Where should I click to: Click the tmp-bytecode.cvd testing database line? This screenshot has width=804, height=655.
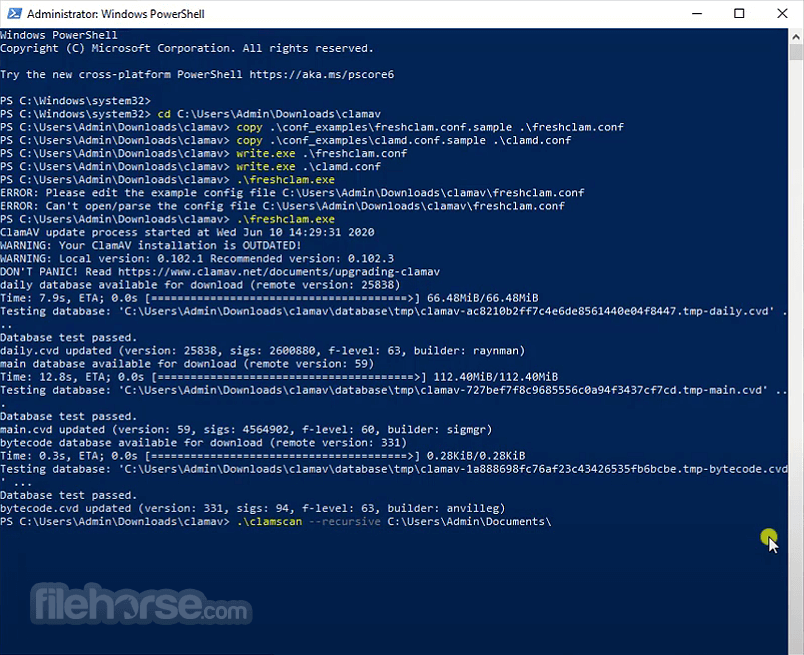(x=393, y=469)
